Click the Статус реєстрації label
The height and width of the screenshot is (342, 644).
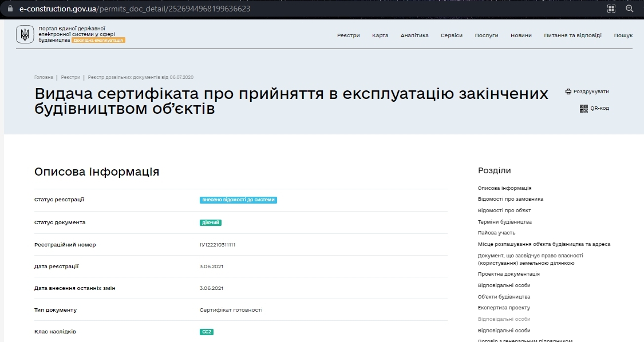[x=59, y=200]
